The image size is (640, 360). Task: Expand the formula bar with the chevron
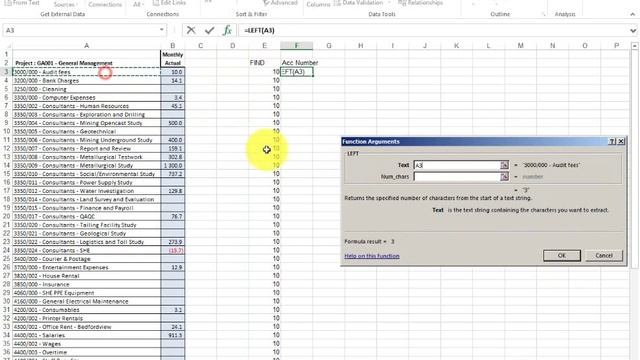click(x=633, y=31)
